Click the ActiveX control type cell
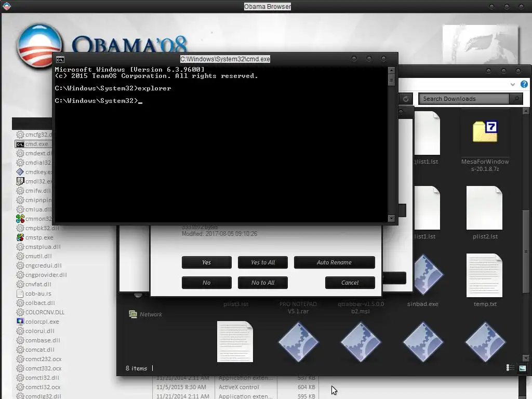532x399 pixels. [239, 387]
